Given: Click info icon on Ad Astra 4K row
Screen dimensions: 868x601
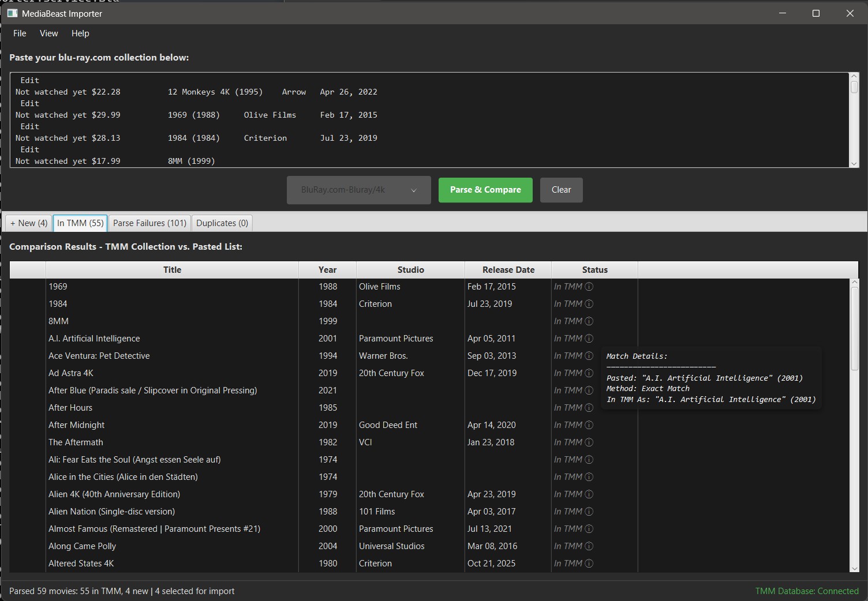Looking at the screenshot, I should (x=589, y=373).
